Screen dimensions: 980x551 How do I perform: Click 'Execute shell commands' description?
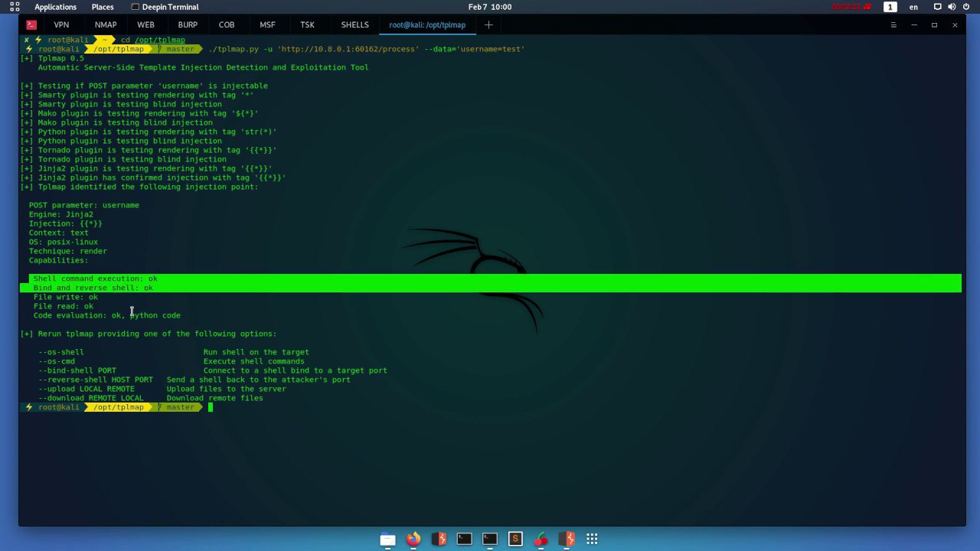pos(254,361)
